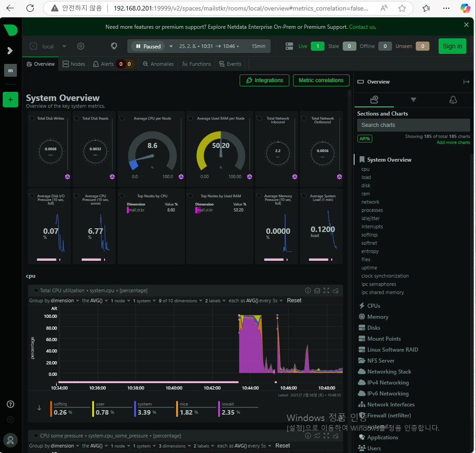
Task: Open room settings gear icon
Action: [x=81, y=46]
